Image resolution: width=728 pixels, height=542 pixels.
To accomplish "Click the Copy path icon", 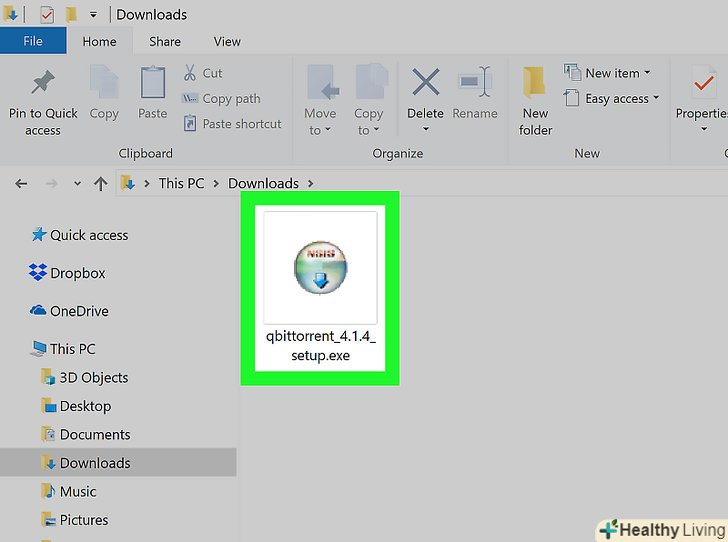I will tap(189, 98).
